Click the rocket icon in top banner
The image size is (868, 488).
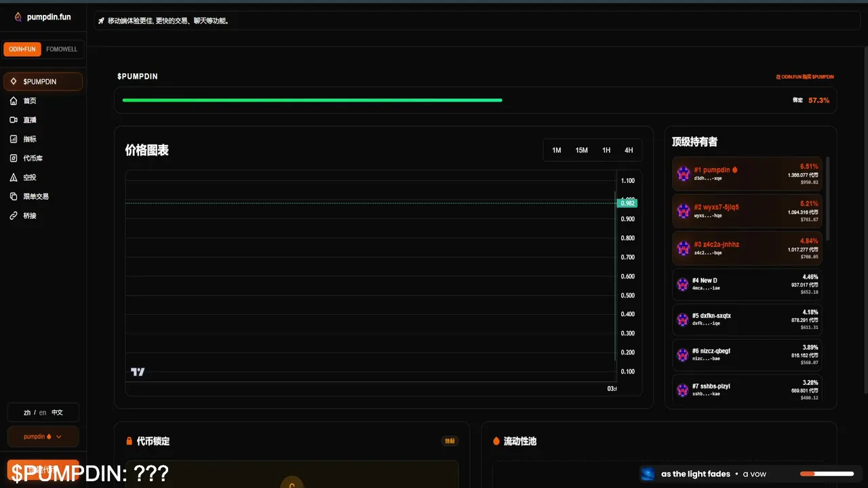pos(101,21)
